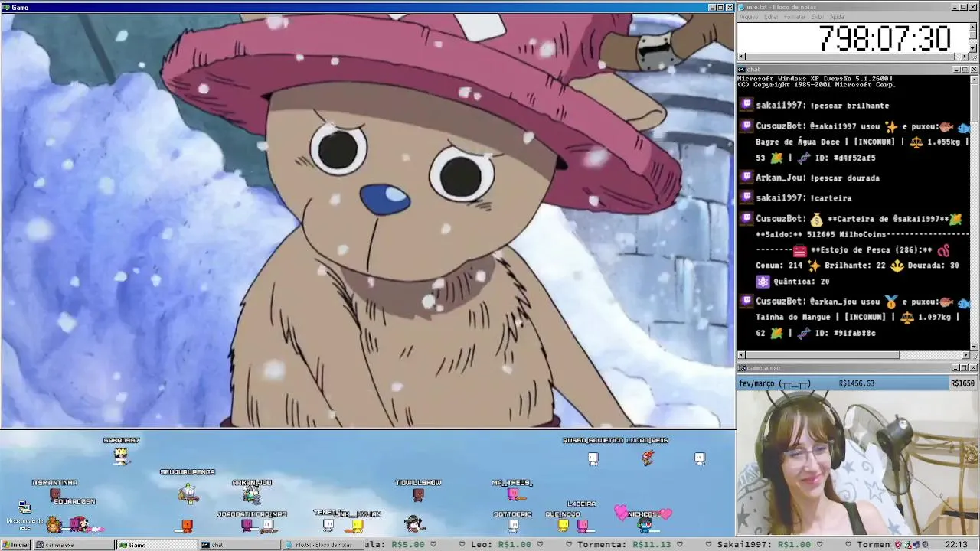
Task: Click the chat window vertical scrollbar thumb
Action: pyautogui.click(x=974, y=103)
